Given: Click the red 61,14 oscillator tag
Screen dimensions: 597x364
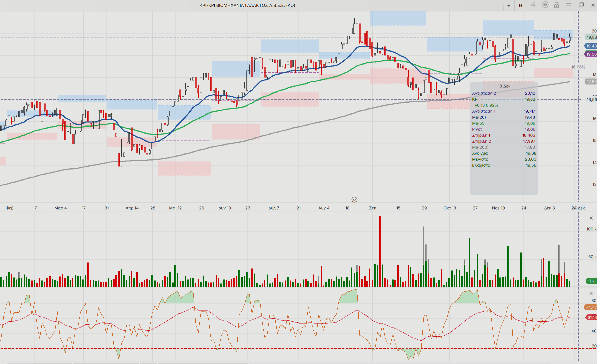Looking at the screenshot, I should pos(591,317).
